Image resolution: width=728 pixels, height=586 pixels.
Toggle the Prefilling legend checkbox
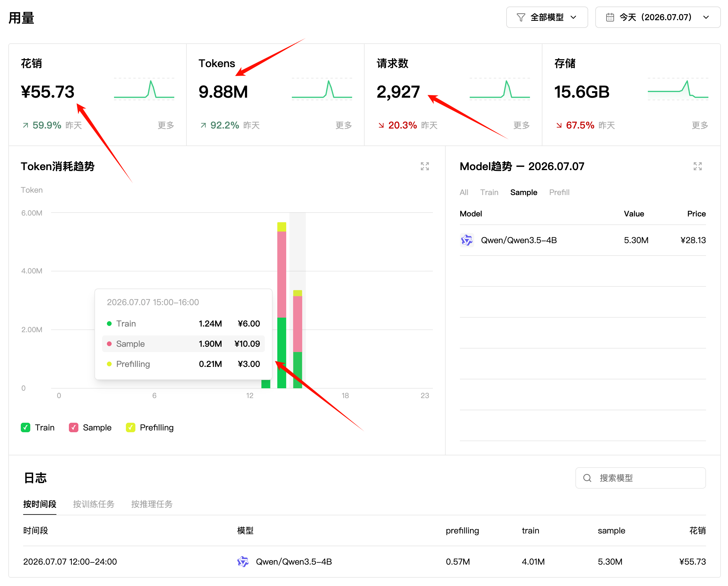click(x=130, y=427)
